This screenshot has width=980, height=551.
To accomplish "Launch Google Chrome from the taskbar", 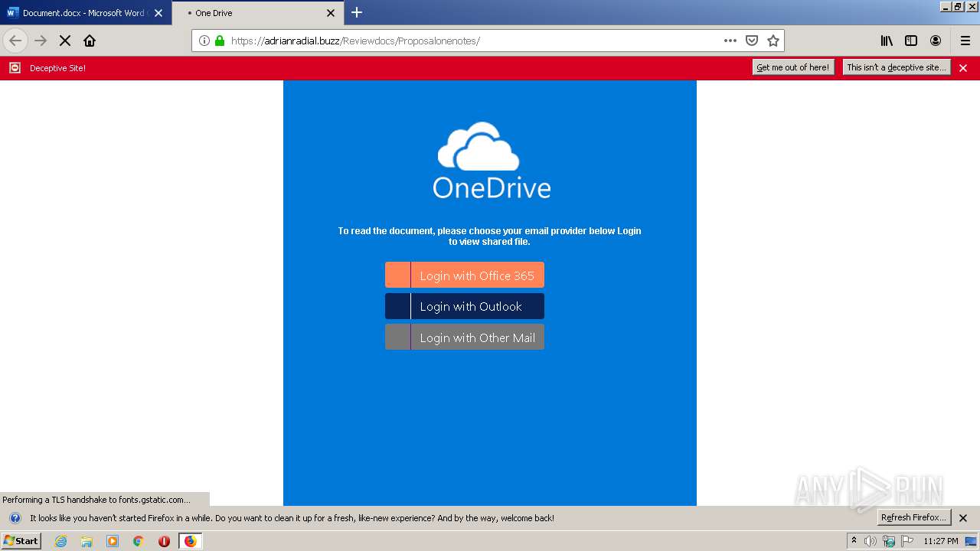I will 139,541.
